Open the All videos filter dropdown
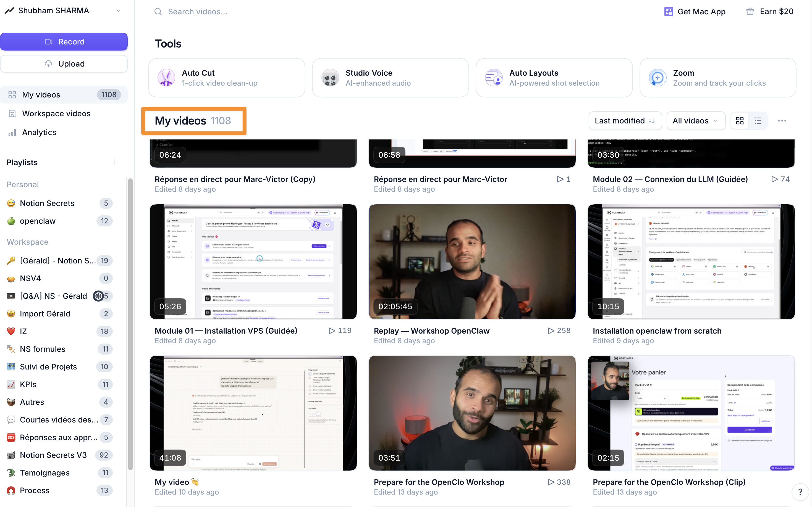812x507 pixels. coord(695,120)
